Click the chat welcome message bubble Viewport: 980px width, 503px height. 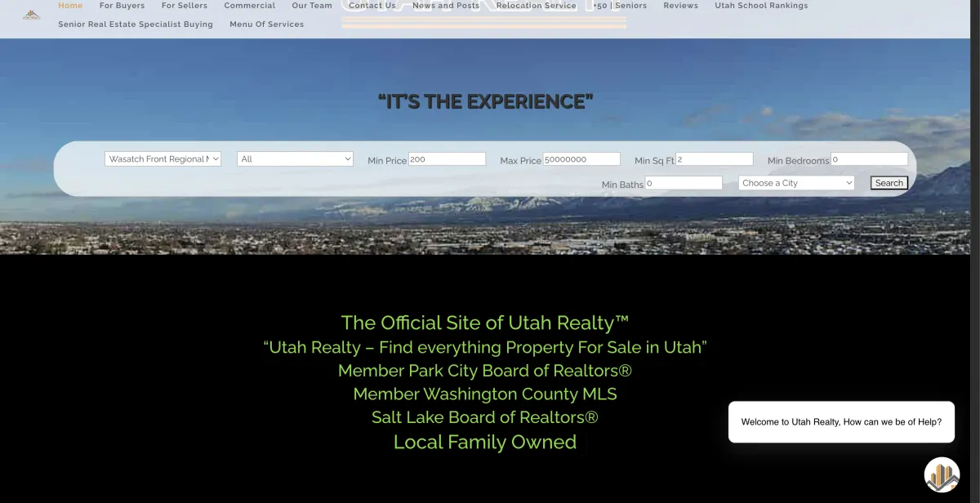tap(841, 422)
